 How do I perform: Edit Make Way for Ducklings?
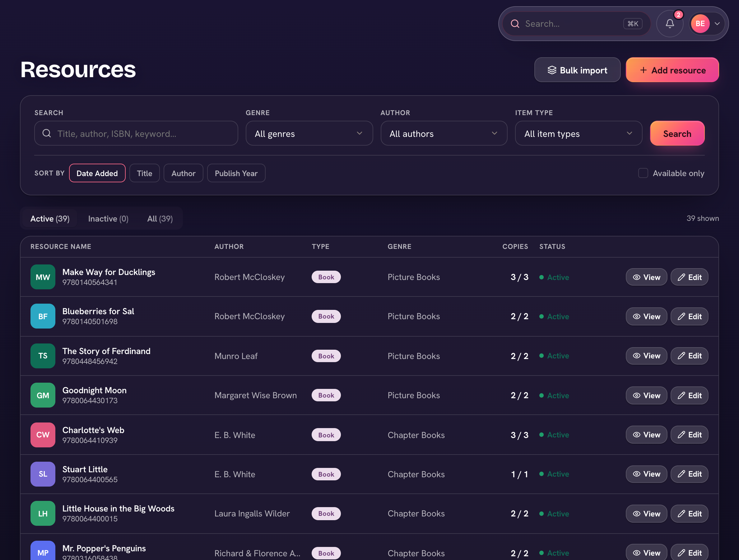(x=689, y=277)
